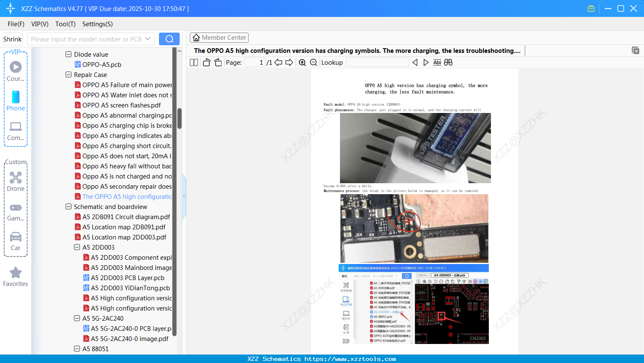Find previous lookup match
The image size is (644, 363).
coord(415,63)
